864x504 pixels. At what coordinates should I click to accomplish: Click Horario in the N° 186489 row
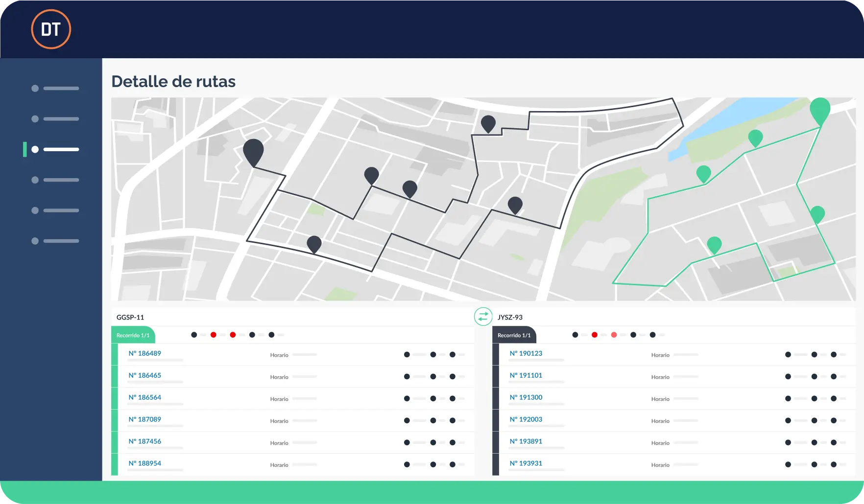279,355
